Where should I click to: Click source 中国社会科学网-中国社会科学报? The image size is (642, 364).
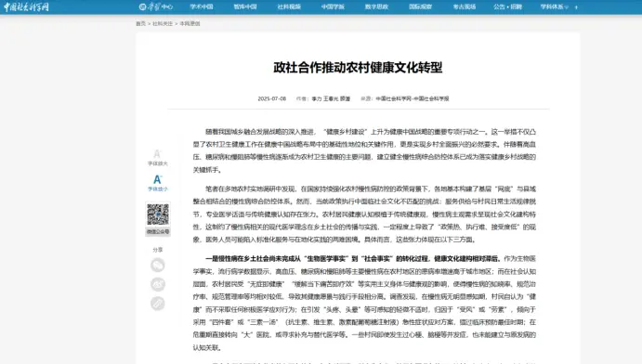(x=413, y=98)
